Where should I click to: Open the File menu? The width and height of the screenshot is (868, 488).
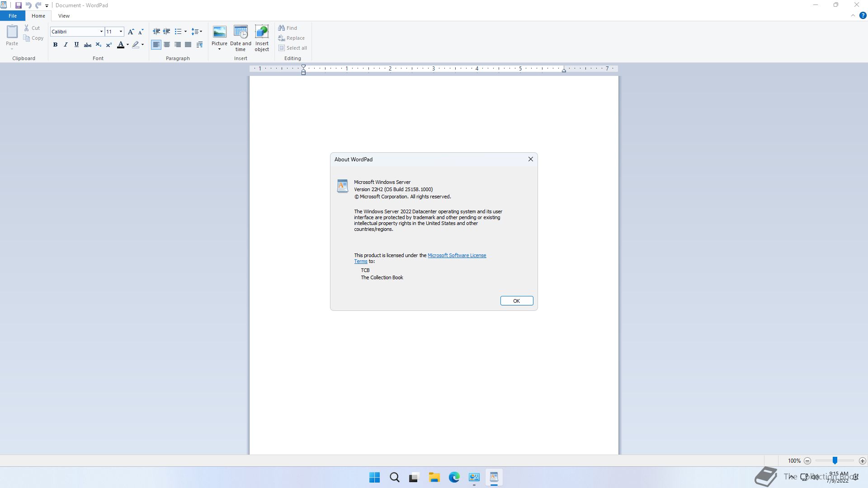click(x=13, y=16)
